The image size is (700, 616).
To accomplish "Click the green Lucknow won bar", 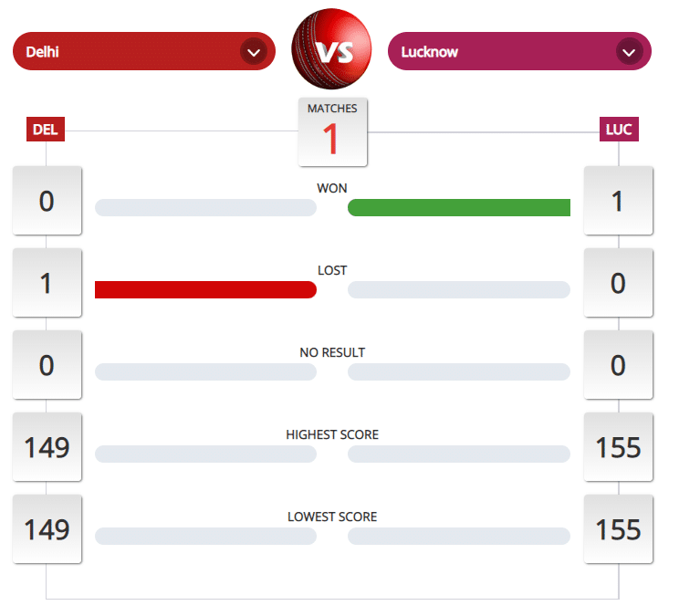I will pyautogui.click(x=459, y=208).
